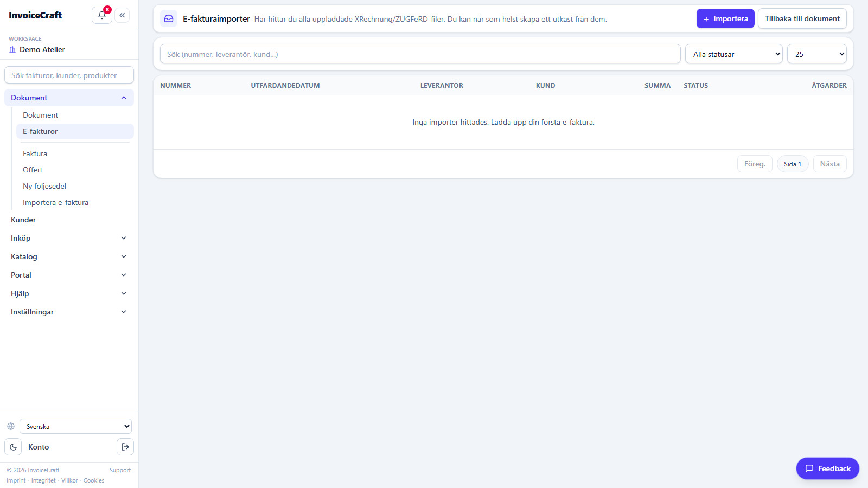Click the 'Inga importer hittades' message
The image size is (868, 488).
point(503,123)
